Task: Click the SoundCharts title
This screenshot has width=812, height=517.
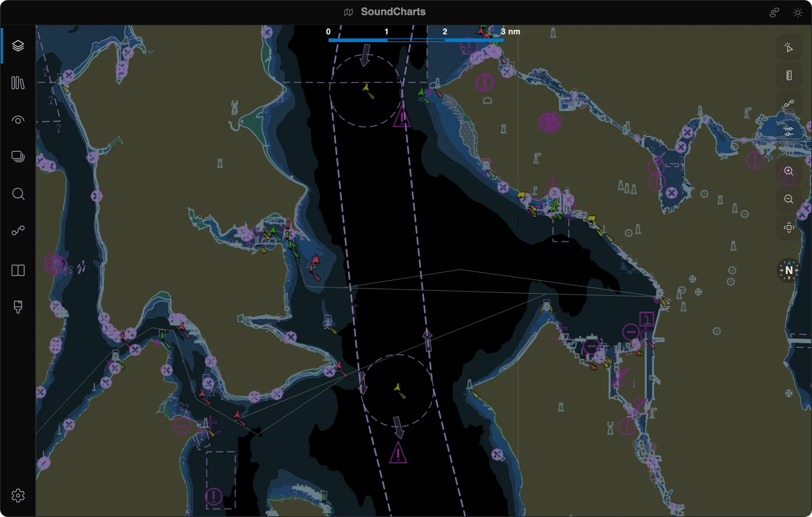Action: click(393, 12)
